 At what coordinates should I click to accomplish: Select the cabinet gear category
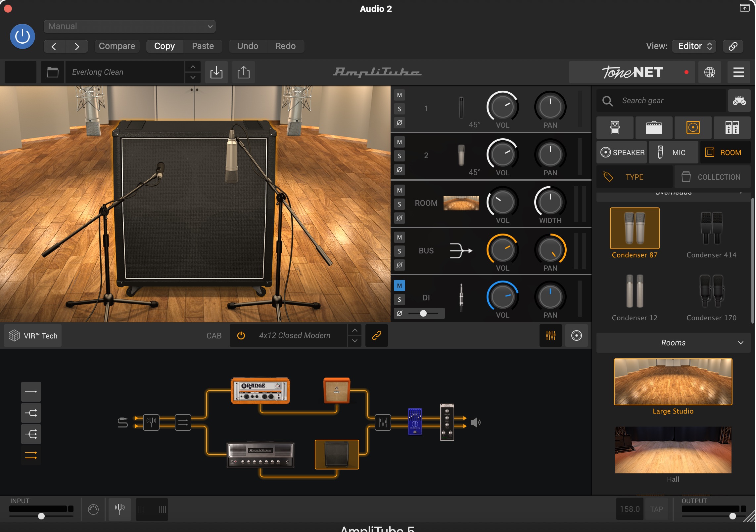(693, 127)
